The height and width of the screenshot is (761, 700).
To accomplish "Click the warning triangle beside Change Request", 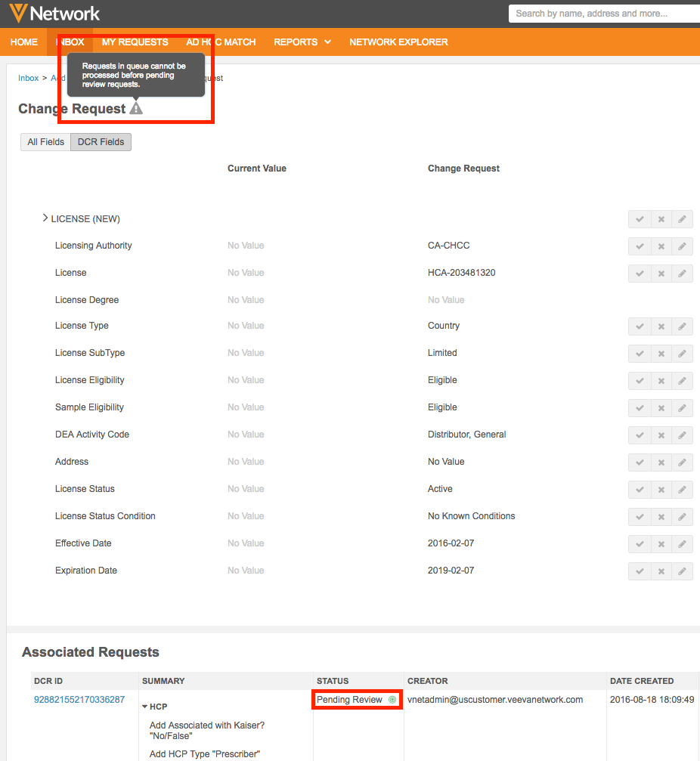I will (x=136, y=109).
